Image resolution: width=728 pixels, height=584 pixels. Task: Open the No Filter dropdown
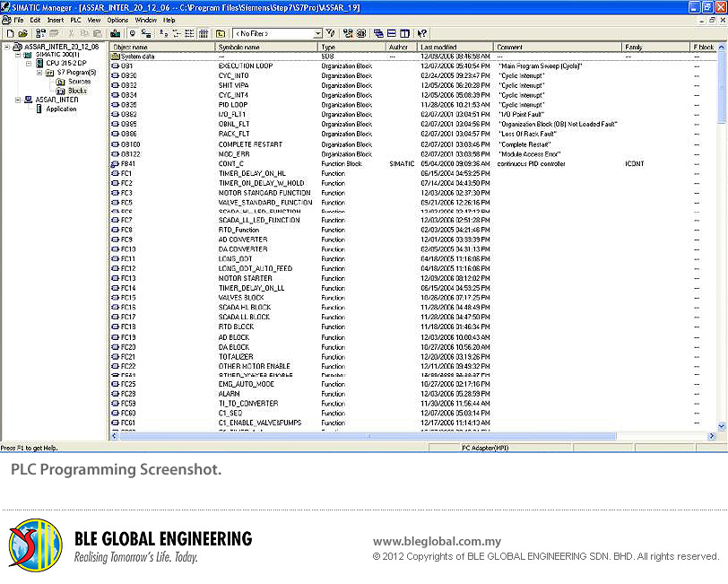(x=317, y=33)
